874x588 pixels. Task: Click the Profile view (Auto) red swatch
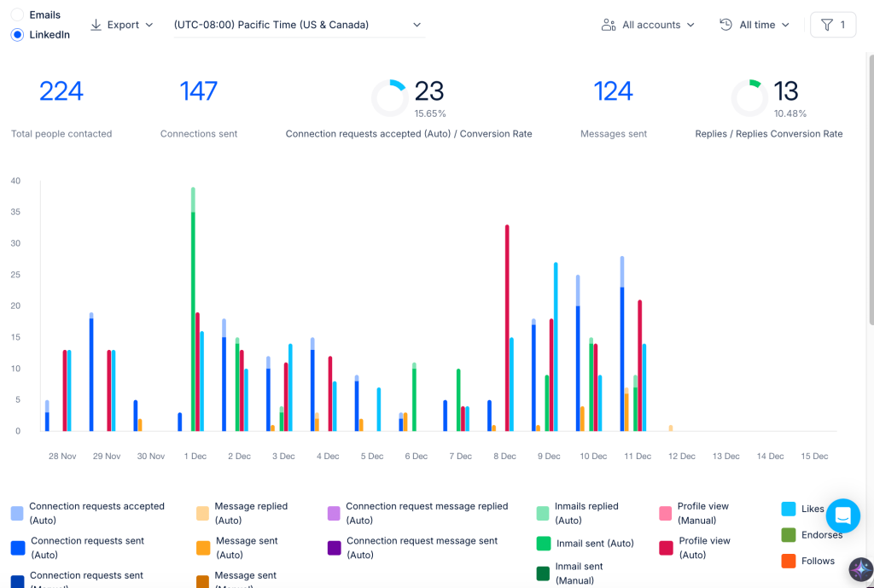click(x=666, y=548)
